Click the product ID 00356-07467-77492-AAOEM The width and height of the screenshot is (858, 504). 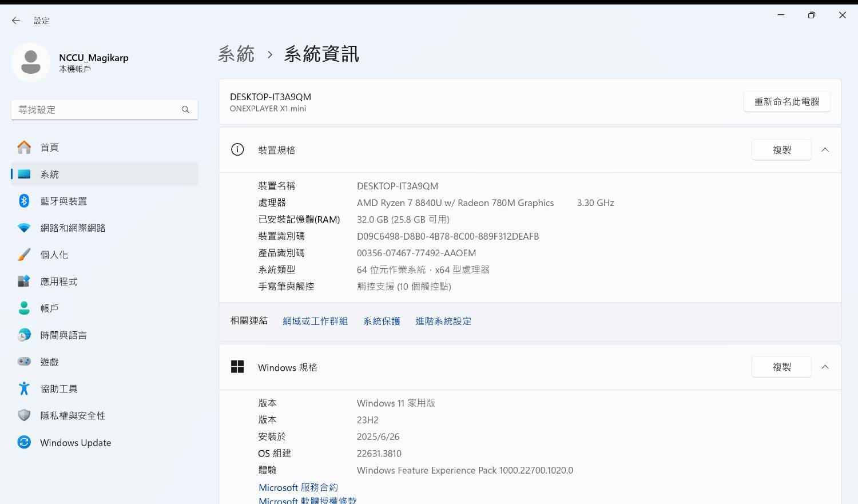click(416, 253)
